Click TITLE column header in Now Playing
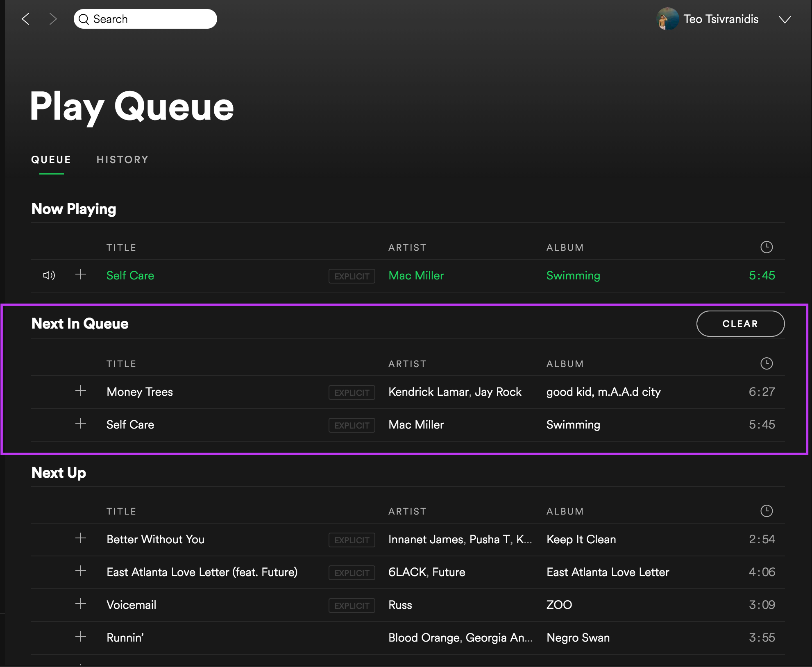This screenshot has width=812, height=667. 121,247
